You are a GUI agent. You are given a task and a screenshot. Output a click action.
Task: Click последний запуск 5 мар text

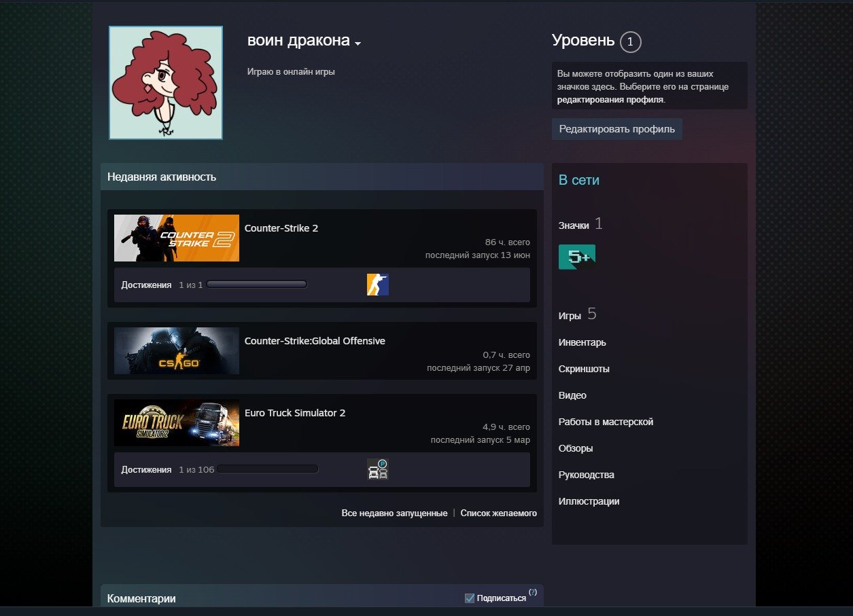(481, 440)
